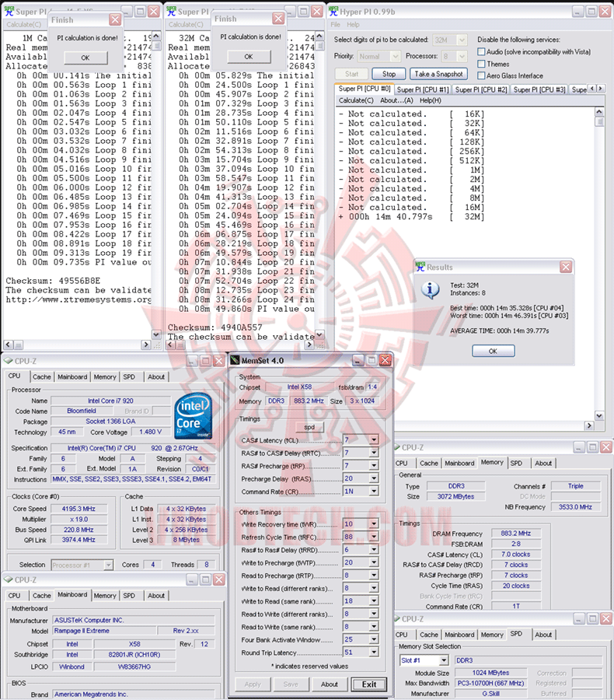614x700 pixels.
Task: Click Stop button in Hyper PI
Action: 389,74
